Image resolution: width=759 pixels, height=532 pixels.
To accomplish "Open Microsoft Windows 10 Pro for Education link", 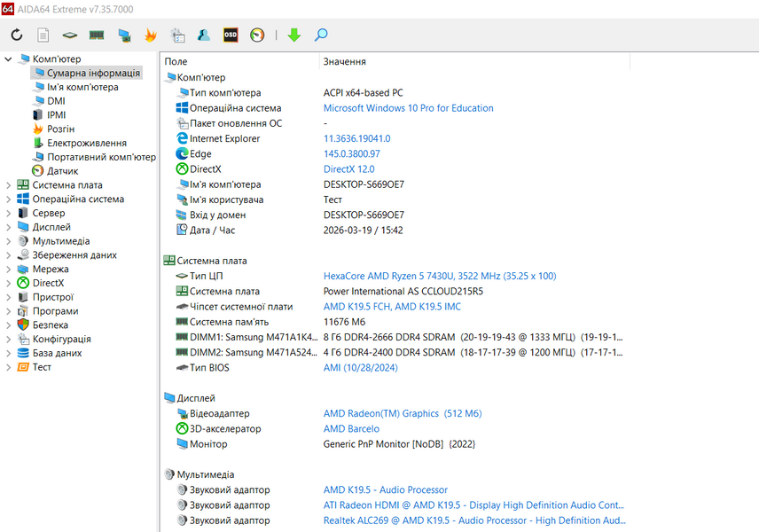I will [408, 108].
